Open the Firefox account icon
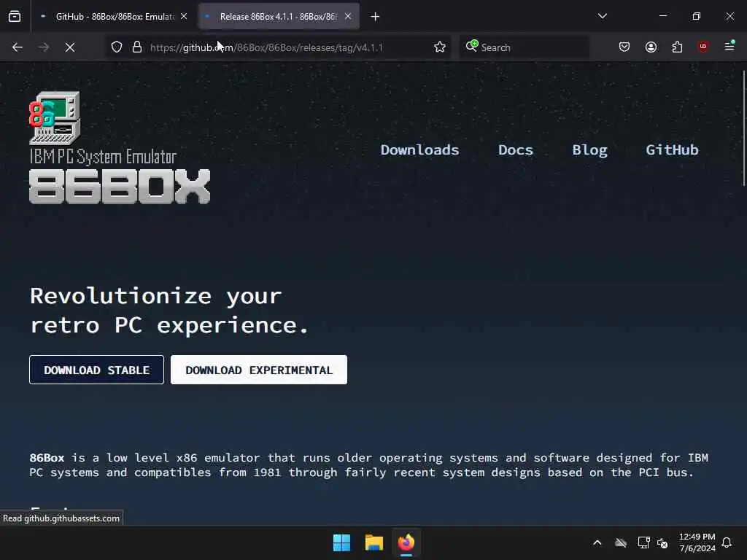747x560 pixels. (x=651, y=47)
